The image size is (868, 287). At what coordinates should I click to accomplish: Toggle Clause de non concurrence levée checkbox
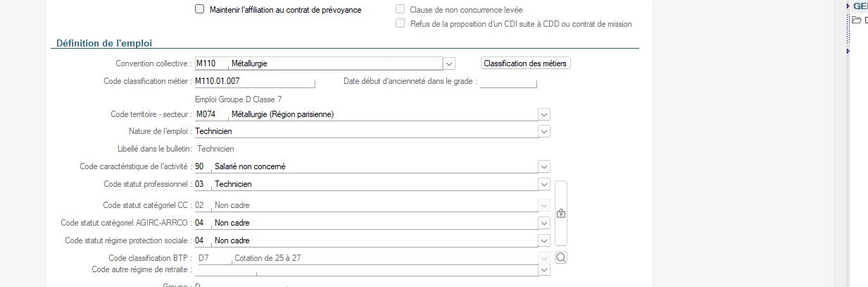[x=400, y=10]
